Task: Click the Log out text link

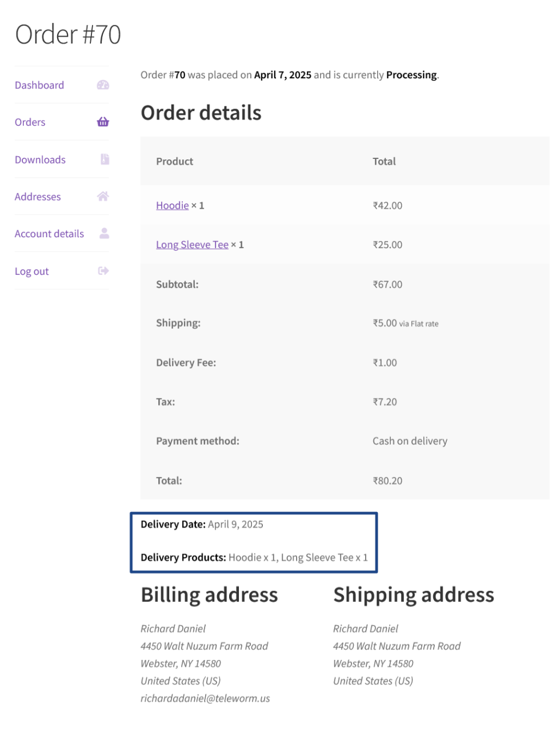Action: [x=31, y=271]
